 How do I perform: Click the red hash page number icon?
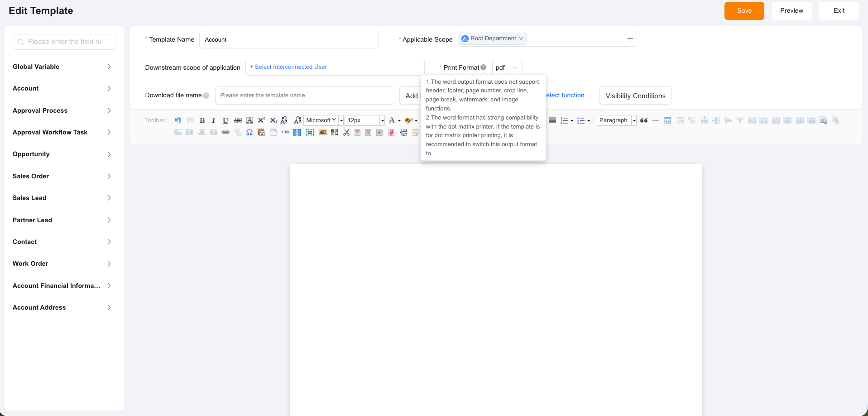pos(391,132)
